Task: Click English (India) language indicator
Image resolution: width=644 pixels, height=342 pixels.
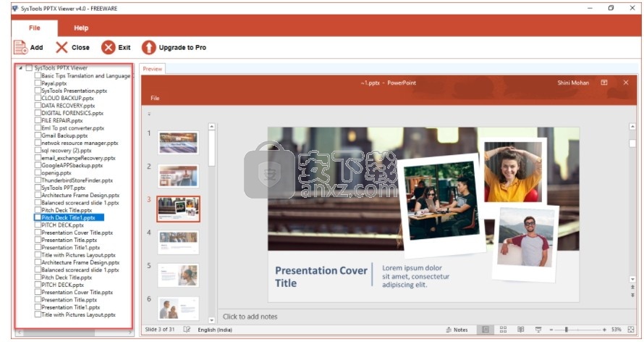Action: coord(215,330)
